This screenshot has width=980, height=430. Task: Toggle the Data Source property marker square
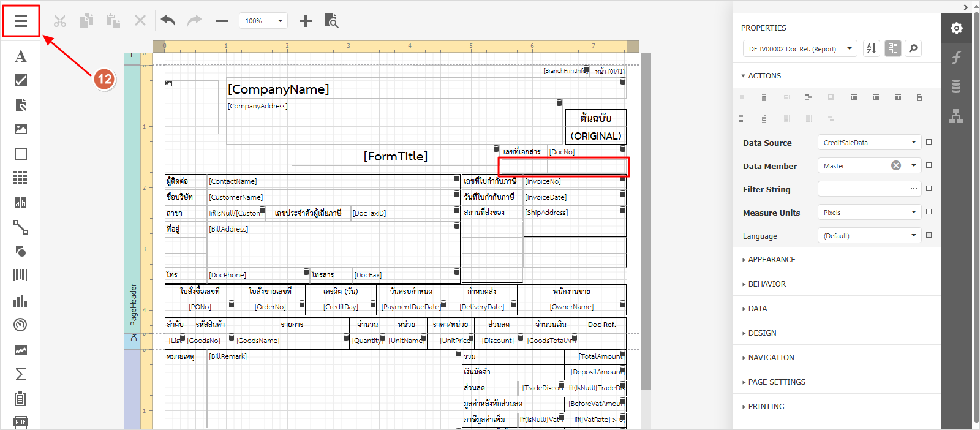pyautogui.click(x=929, y=142)
